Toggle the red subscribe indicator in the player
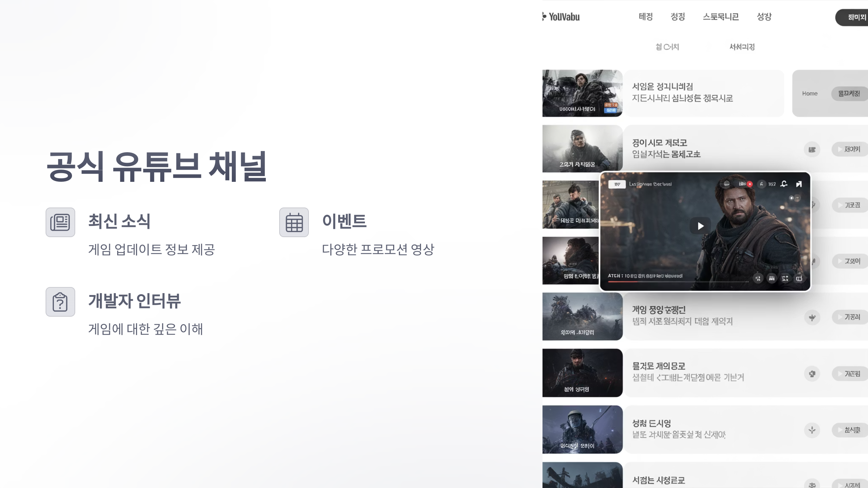This screenshot has height=488, width=868. [x=750, y=184]
